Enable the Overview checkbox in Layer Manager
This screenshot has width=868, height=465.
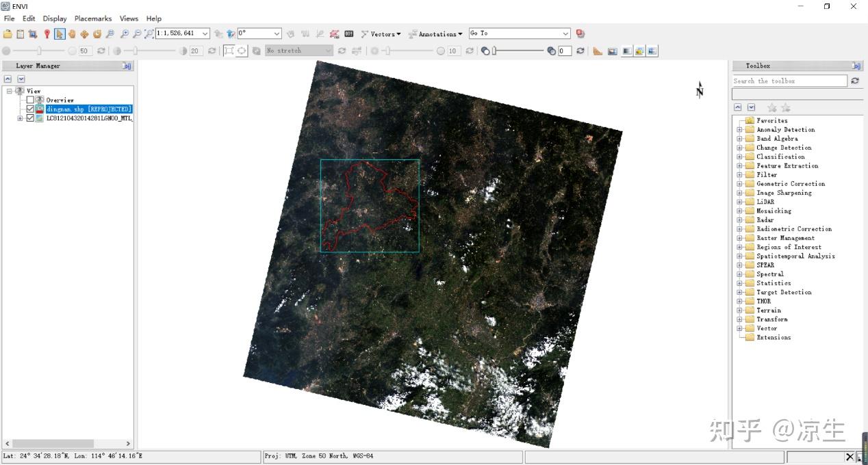pos(29,100)
